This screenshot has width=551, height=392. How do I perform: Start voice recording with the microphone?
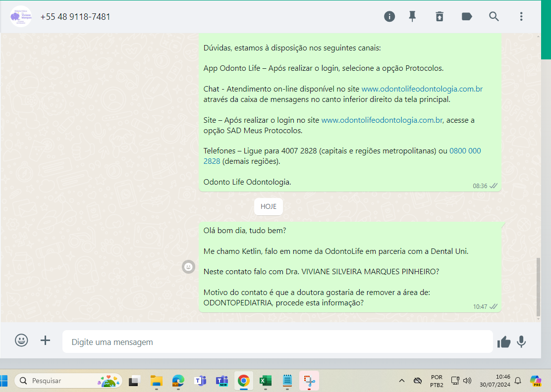point(521,342)
